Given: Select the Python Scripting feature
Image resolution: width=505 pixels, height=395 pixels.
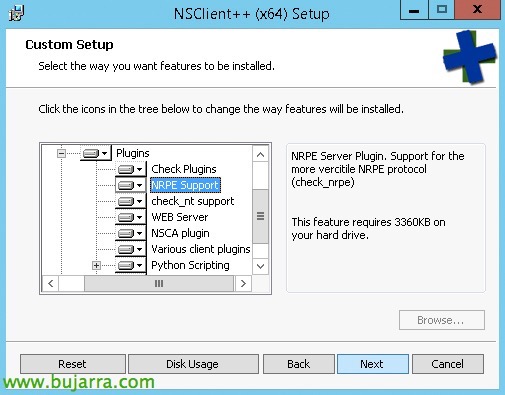Looking at the screenshot, I should [190, 265].
